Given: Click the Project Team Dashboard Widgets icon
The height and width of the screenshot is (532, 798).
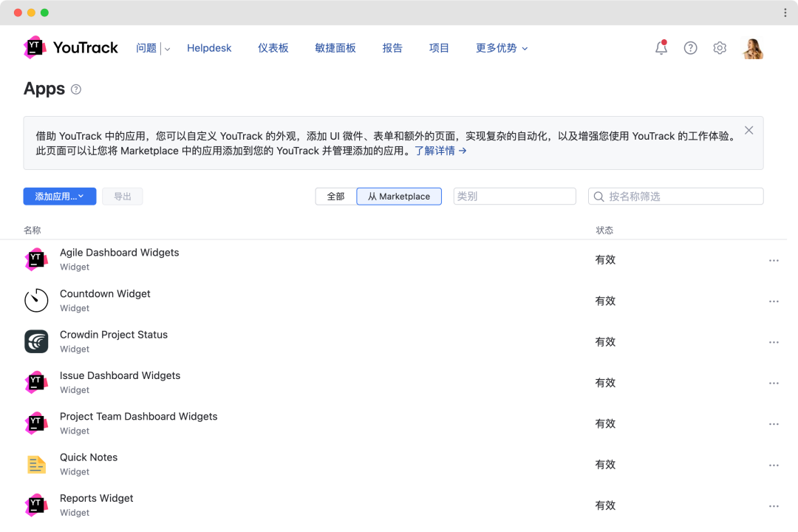Looking at the screenshot, I should (x=36, y=423).
